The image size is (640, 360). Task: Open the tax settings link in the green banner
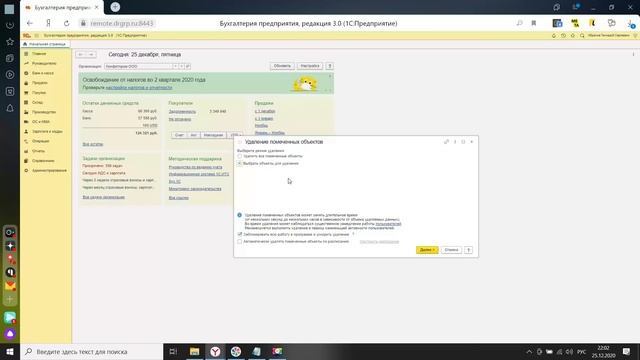click(x=139, y=88)
